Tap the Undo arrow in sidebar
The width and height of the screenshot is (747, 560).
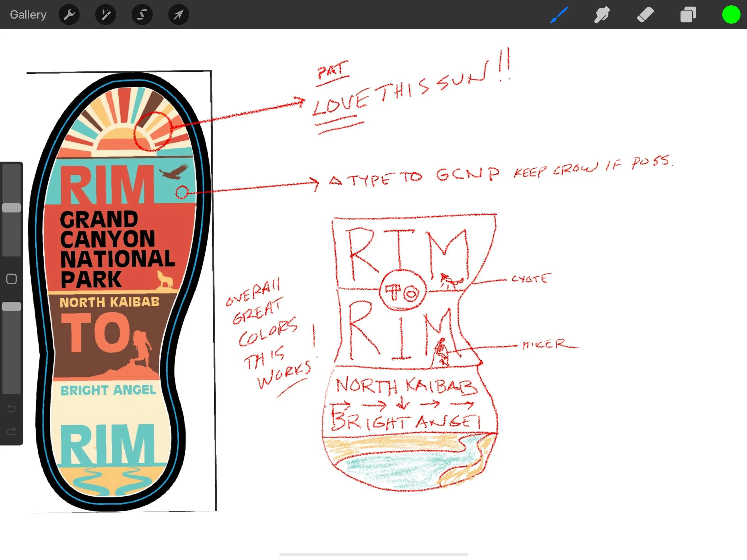(x=11, y=408)
